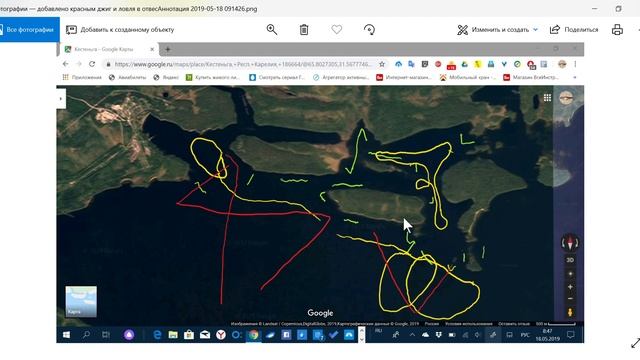Viewport: 640px width, 360px height.
Task: Open the Windows Start menu
Action: tap(67, 335)
